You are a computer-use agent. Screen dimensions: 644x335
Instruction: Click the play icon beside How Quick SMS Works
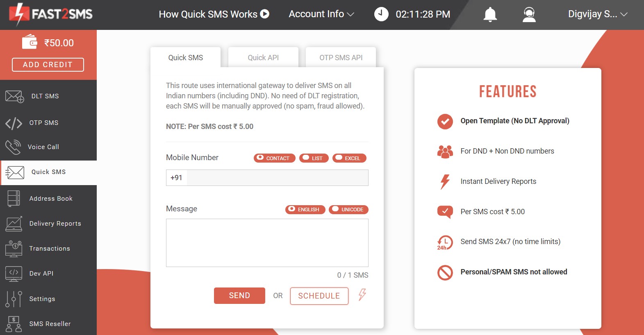click(265, 14)
